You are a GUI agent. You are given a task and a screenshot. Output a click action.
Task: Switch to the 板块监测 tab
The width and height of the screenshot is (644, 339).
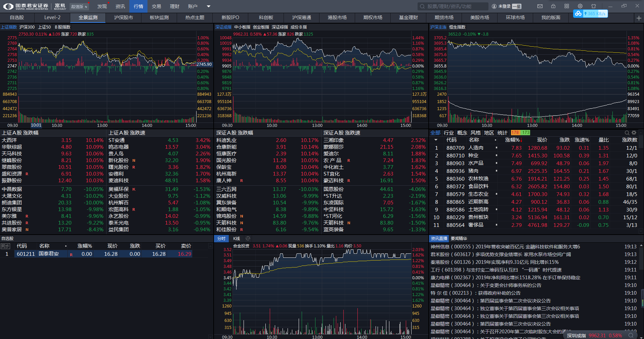pyautogui.click(x=159, y=18)
